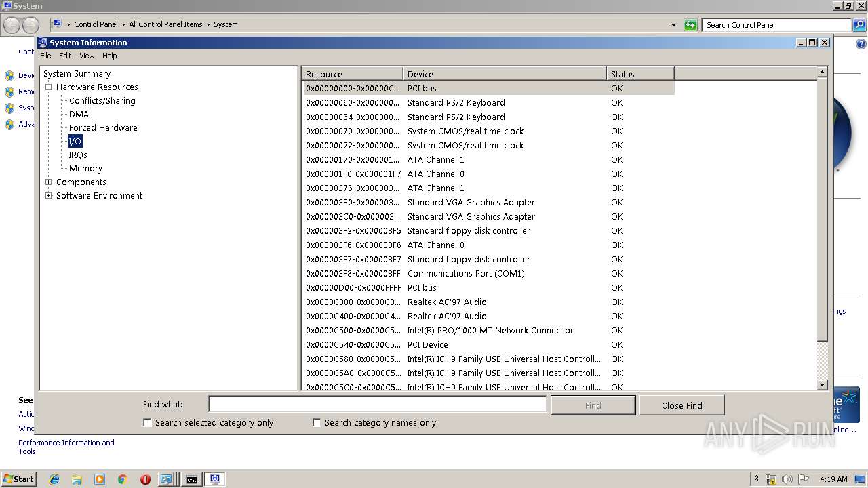Image resolution: width=868 pixels, height=488 pixels.
Task: Open network status tray icon
Action: (x=771, y=479)
